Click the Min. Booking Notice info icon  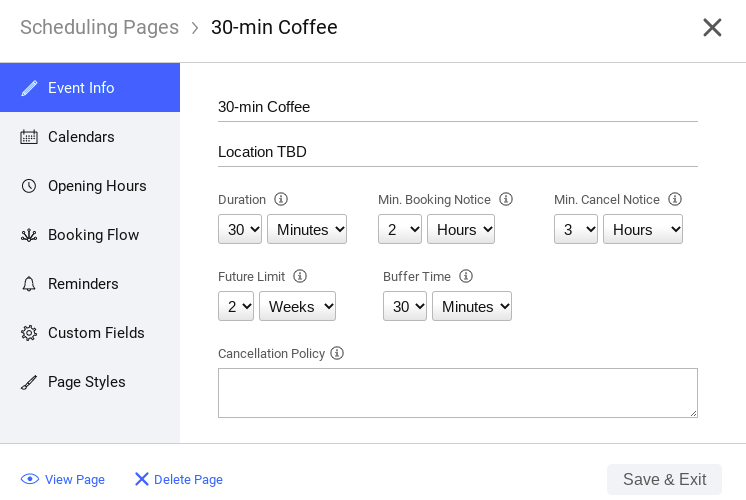click(506, 199)
